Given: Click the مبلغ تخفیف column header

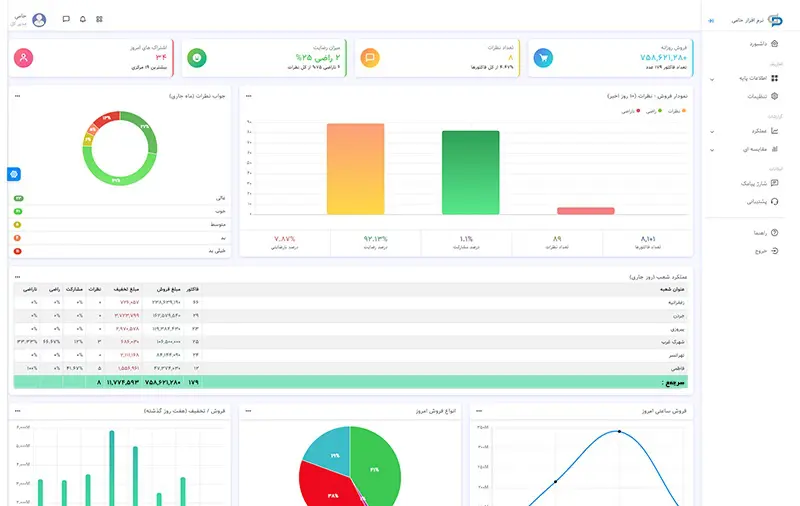Looking at the screenshot, I should (126, 289).
